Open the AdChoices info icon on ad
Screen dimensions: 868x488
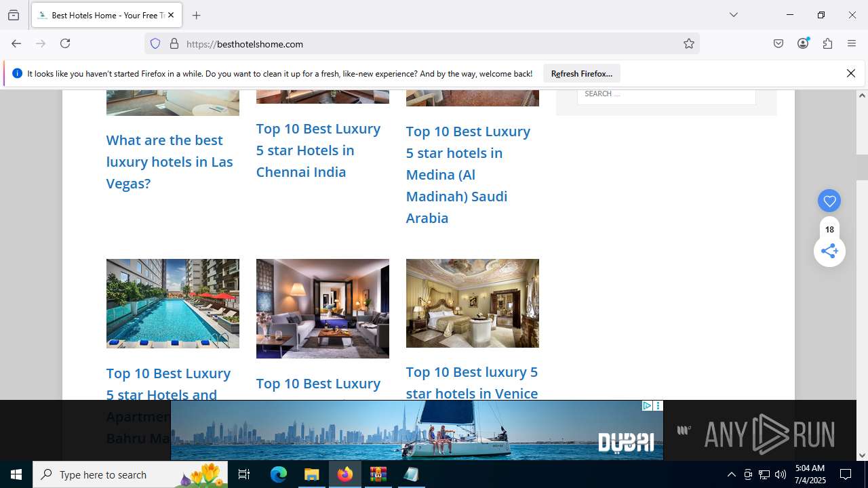click(x=647, y=406)
